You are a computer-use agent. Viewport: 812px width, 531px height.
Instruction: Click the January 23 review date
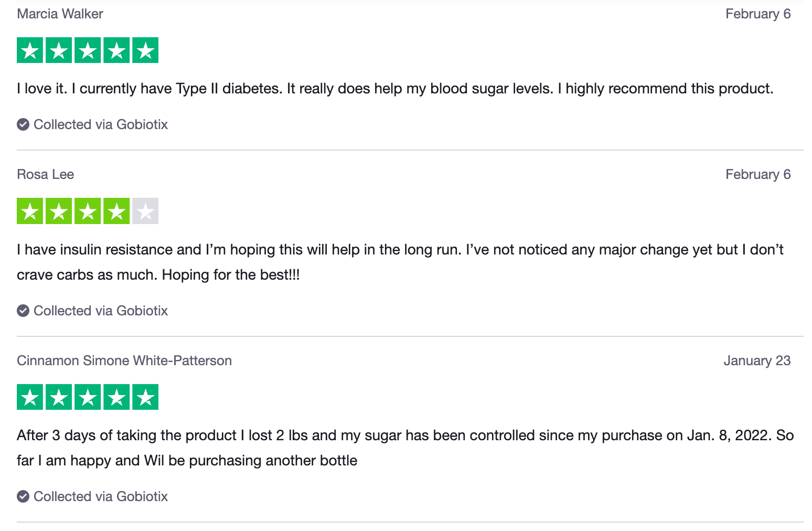(756, 360)
